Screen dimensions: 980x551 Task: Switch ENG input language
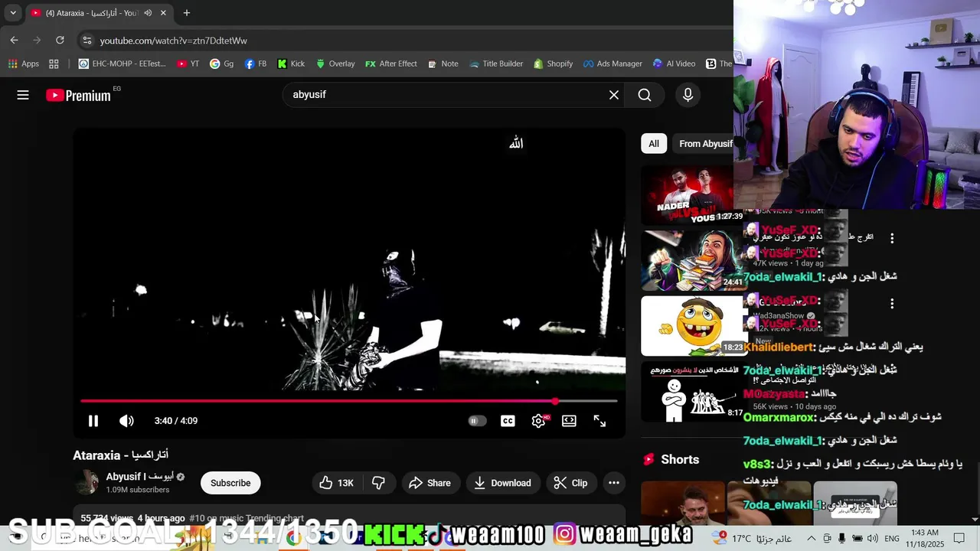click(x=891, y=538)
